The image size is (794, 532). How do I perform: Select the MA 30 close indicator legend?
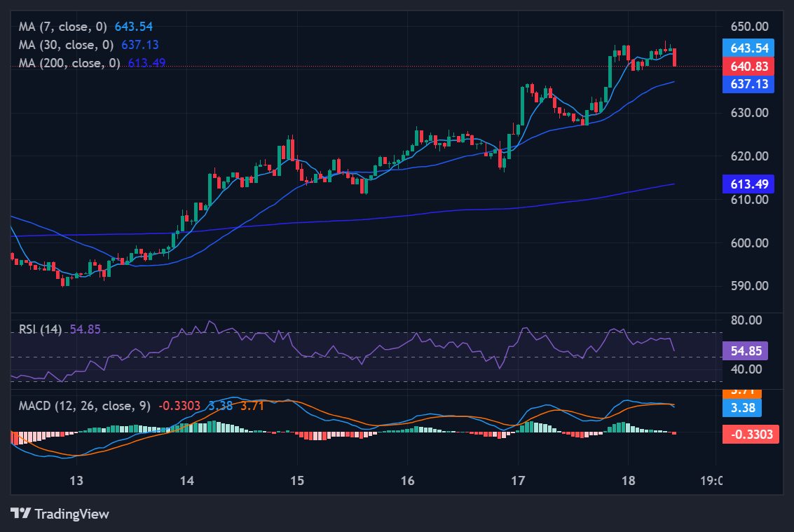[69, 45]
